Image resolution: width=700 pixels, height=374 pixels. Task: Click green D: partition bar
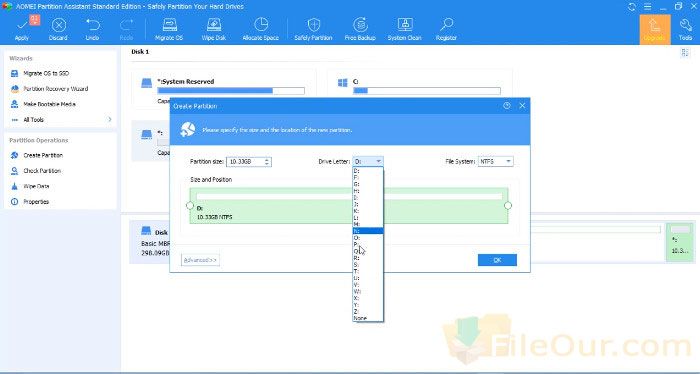click(x=349, y=206)
